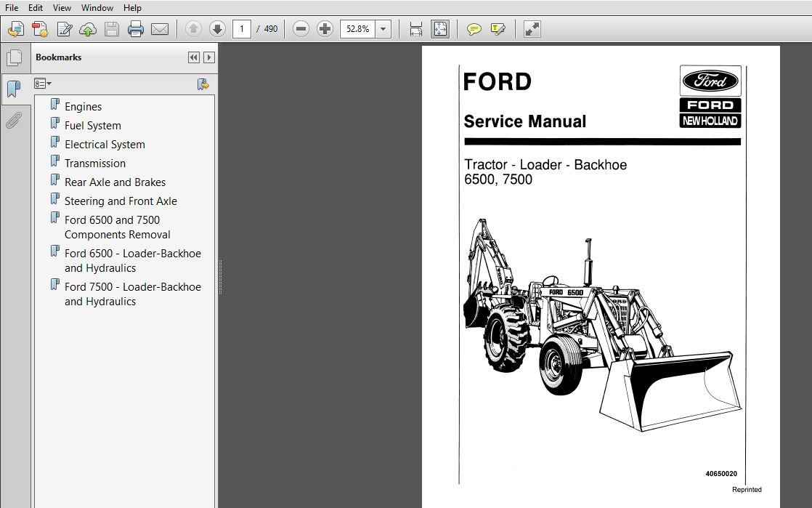Image resolution: width=812 pixels, height=508 pixels.
Task: Open the Window menu
Action: [x=97, y=8]
